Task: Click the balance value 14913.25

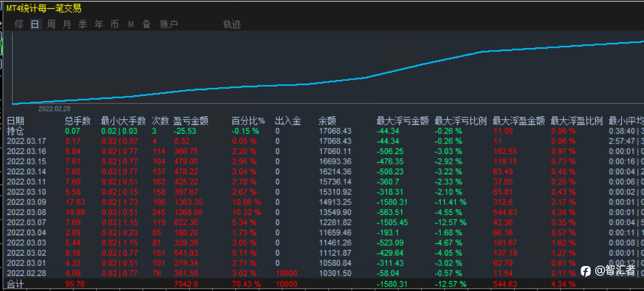Action: [x=335, y=202]
